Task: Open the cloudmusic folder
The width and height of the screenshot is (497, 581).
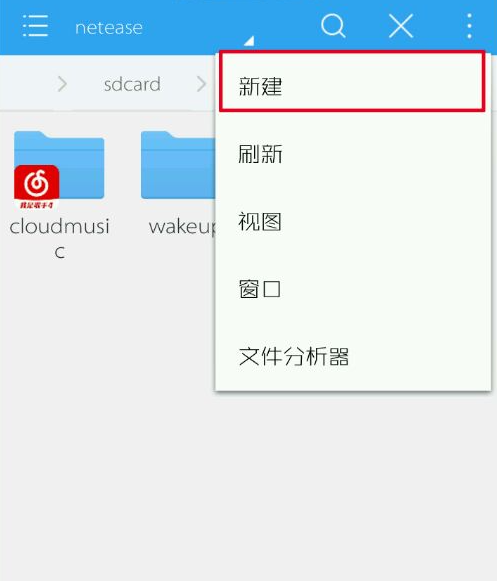Action: (x=59, y=165)
